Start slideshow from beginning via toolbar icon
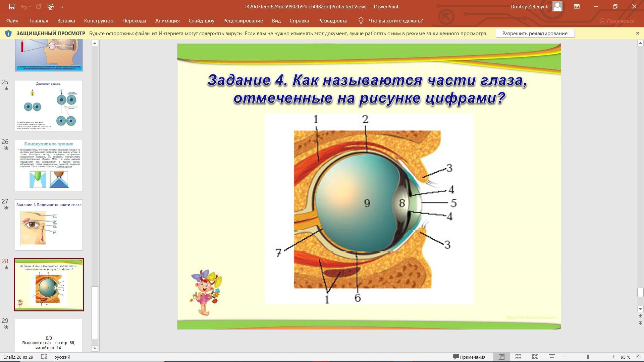This screenshot has width=644, height=362. 51,7
